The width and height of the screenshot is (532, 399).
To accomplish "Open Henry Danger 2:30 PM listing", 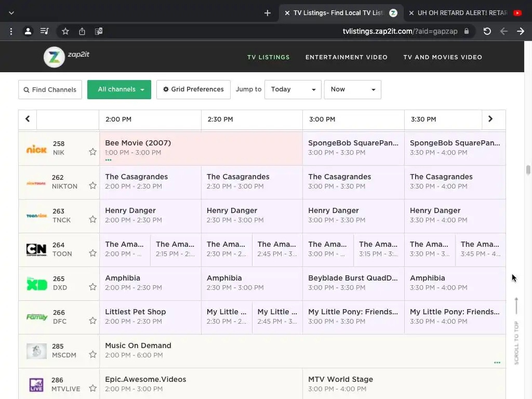I will click(x=252, y=216).
